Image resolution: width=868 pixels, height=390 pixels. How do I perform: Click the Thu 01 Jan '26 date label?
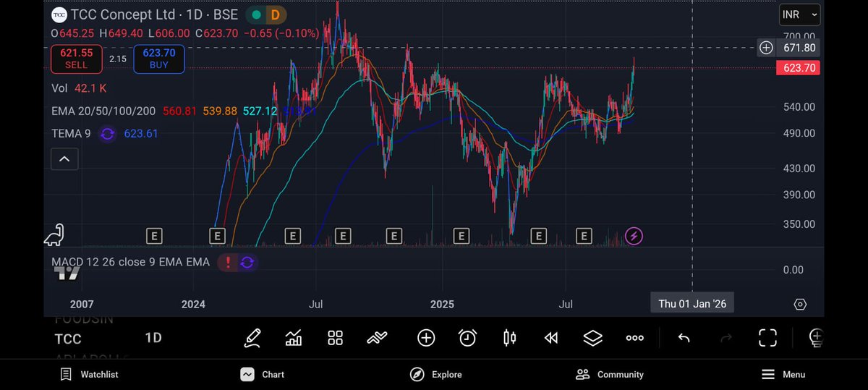[x=692, y=304]
